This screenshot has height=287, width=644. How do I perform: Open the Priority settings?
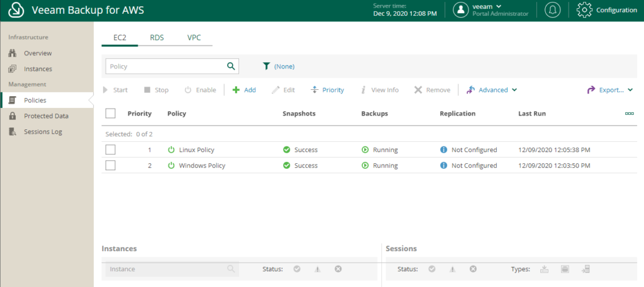327,90
